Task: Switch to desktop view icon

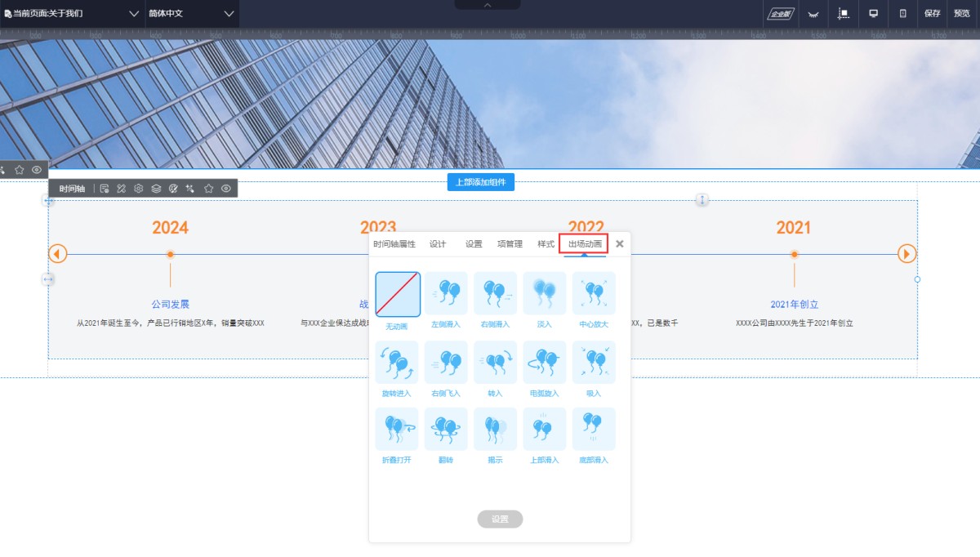Action: tap(873, 14)
